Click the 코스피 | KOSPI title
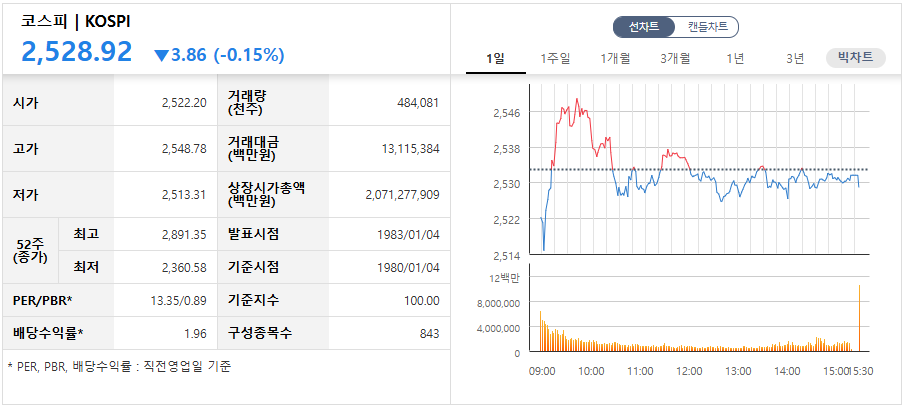The width and height of the screenshot is (905, 405). [76, 21]
